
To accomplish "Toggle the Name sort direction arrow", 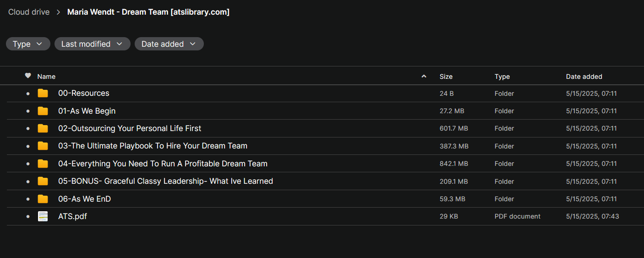I will coord(424,77).
